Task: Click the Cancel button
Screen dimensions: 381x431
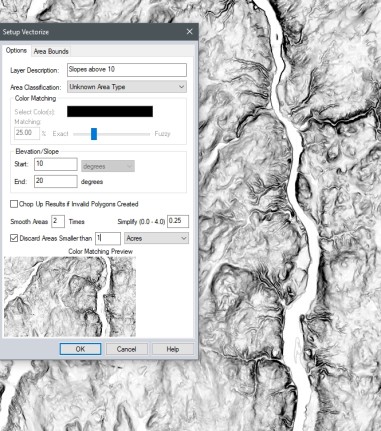Action: pyautogui.click(x=126, y=349)
